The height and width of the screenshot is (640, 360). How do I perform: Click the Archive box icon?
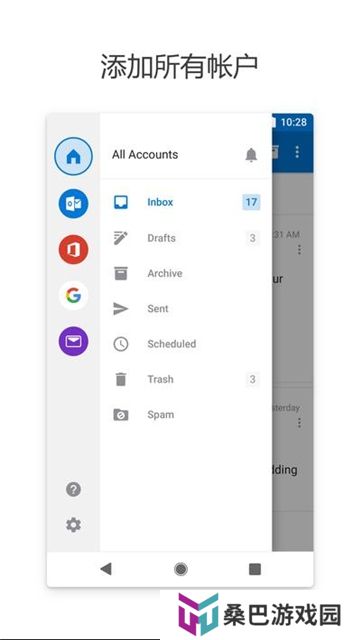(120, 273)
